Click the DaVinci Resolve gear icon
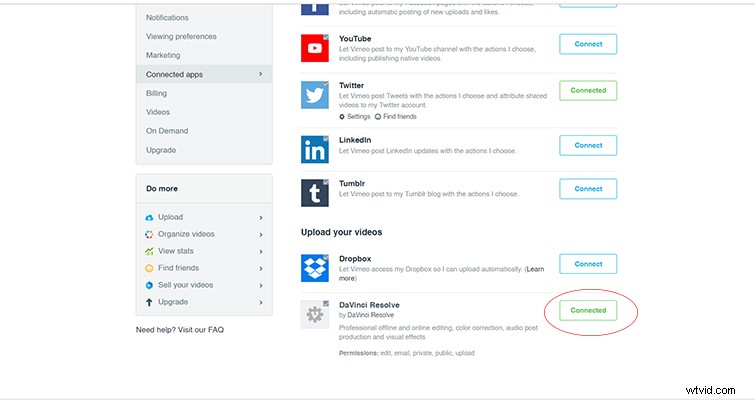The width and height of the screenshot is (755, 400). tap(315, 315)
